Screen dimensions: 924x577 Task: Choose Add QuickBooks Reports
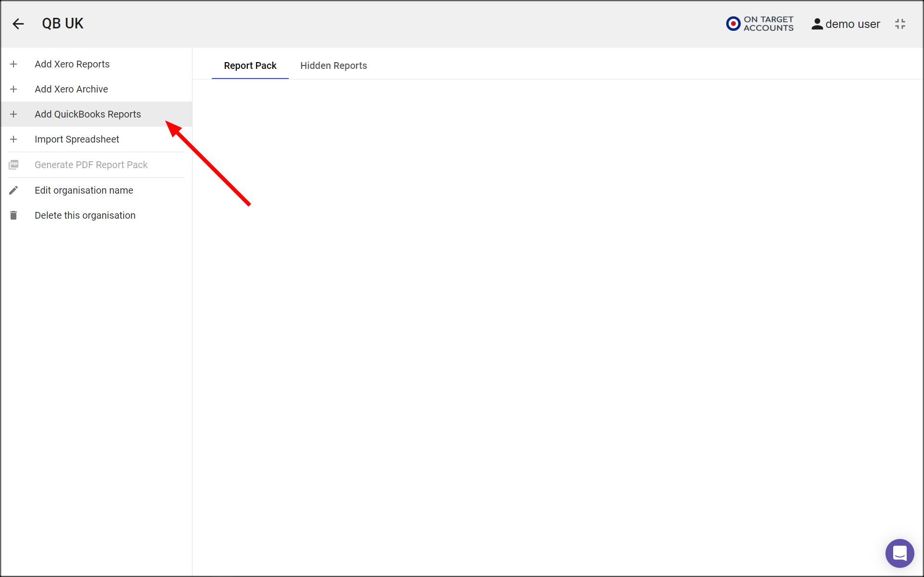97,114
